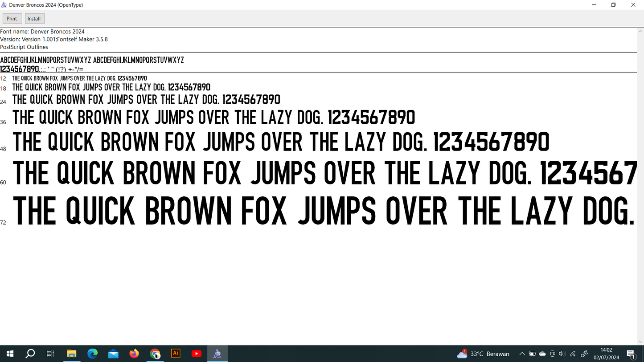644x362 pixels.
Task: Open taskbar Search magnifier
Action: (30, 354)
